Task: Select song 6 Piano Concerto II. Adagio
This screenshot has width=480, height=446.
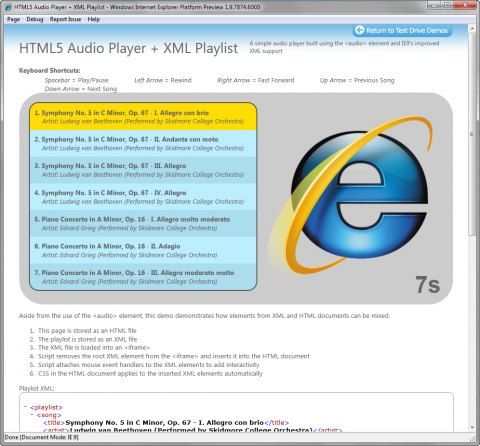Action: 143,250
